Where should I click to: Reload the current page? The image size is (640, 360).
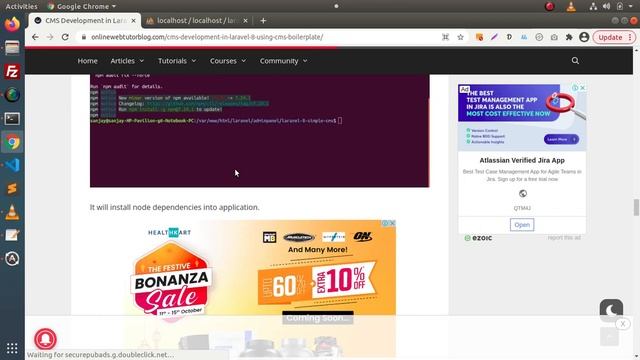[x=65, y=37]
